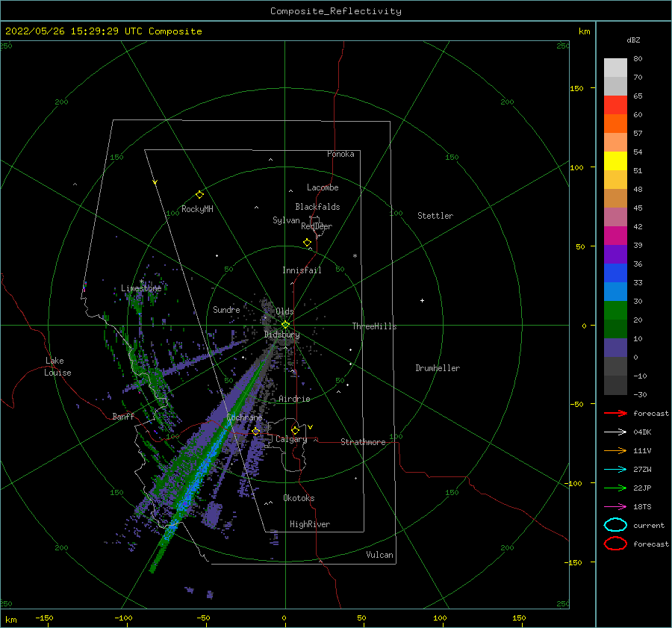
Task: Pick the orange 60–57 dBZ color swatch
Action: tap(615, 124)
